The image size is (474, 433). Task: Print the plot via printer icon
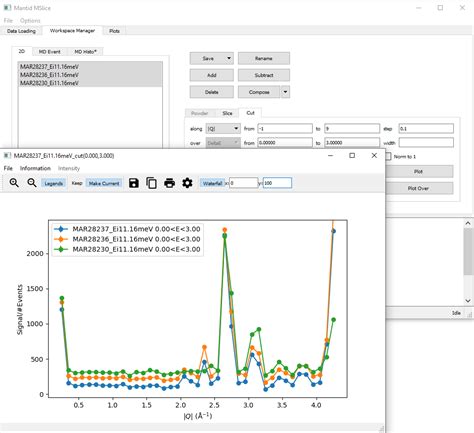170,183
